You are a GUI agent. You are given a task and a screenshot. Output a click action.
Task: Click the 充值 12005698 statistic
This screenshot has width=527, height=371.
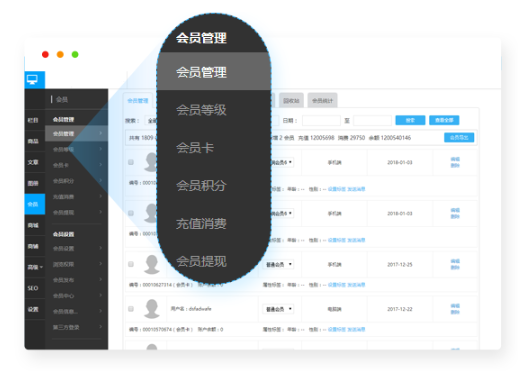coord(316,138)
